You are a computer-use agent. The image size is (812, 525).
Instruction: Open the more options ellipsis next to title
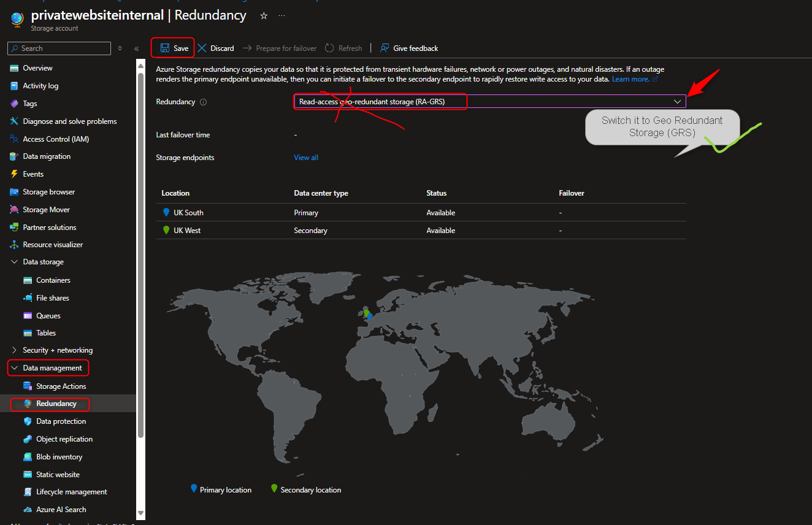[x=282, y=15]
